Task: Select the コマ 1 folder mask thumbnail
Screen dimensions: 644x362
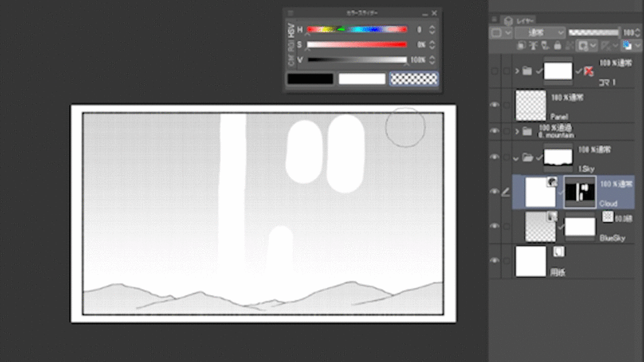Action: click(557, 71)
